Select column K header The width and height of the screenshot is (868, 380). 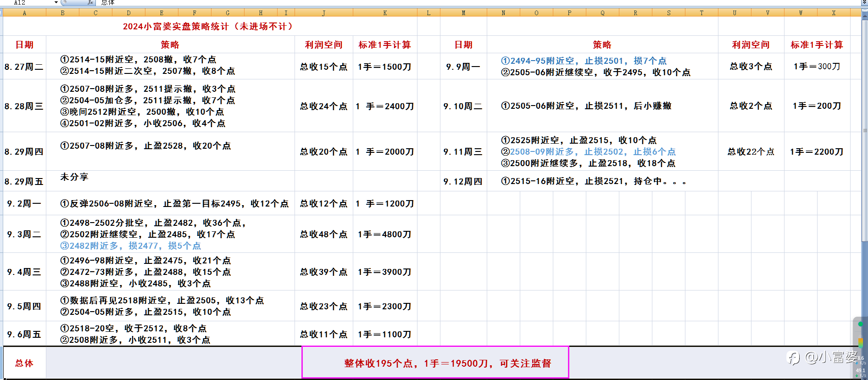click(385, 13)
